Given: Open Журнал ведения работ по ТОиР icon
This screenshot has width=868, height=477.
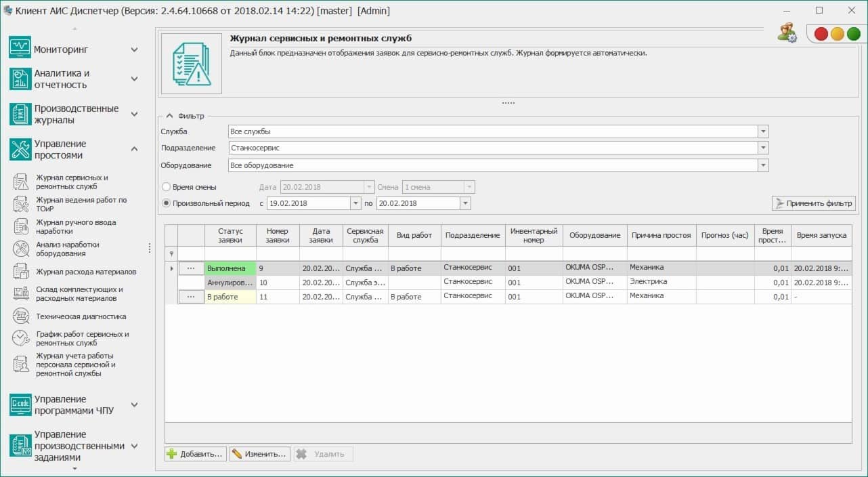Looking at the screenshot, I should tap(21, 204).
